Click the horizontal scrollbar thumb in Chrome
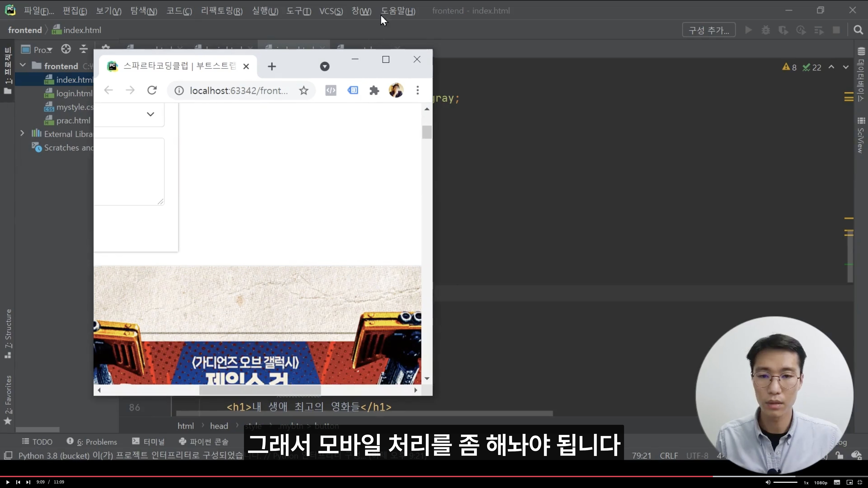 click(x=260, y=390)
